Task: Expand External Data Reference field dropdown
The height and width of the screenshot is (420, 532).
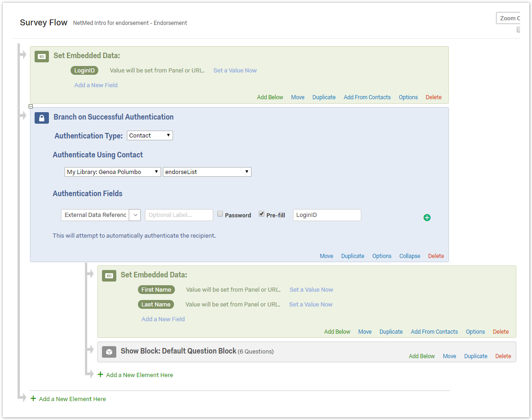Action: pos(135,215)
